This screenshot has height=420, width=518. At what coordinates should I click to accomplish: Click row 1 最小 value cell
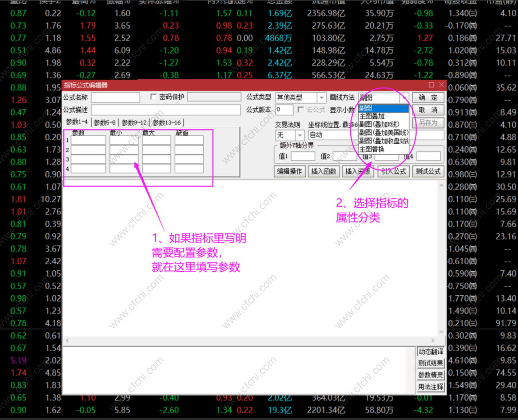coord(124,140)
